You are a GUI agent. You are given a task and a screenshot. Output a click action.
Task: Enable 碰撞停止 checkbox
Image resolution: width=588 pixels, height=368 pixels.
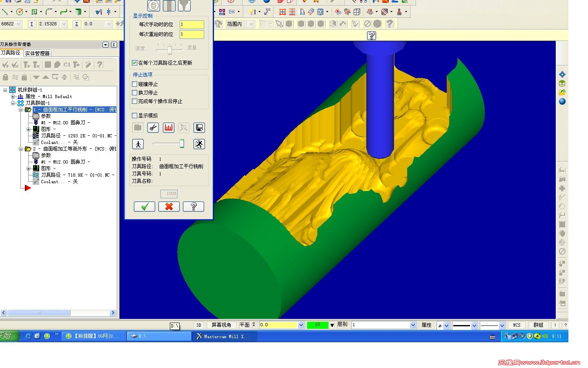(134, 84)
